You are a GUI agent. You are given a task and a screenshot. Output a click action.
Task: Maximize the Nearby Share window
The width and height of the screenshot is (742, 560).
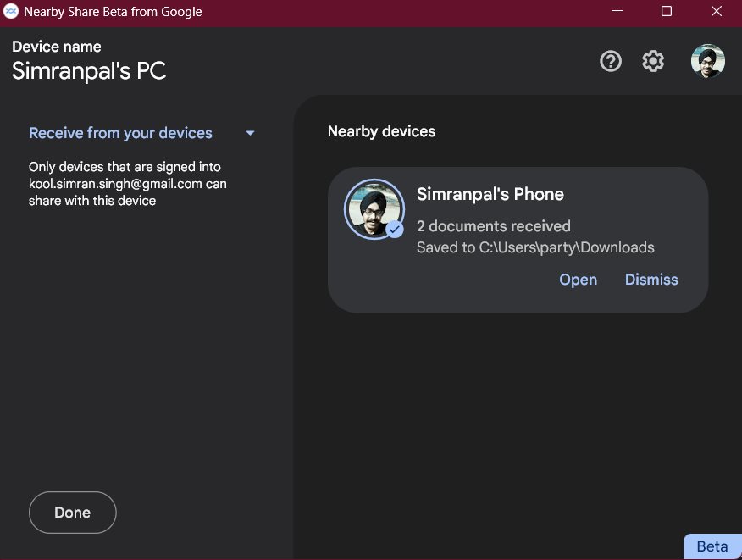pos(667,11)
